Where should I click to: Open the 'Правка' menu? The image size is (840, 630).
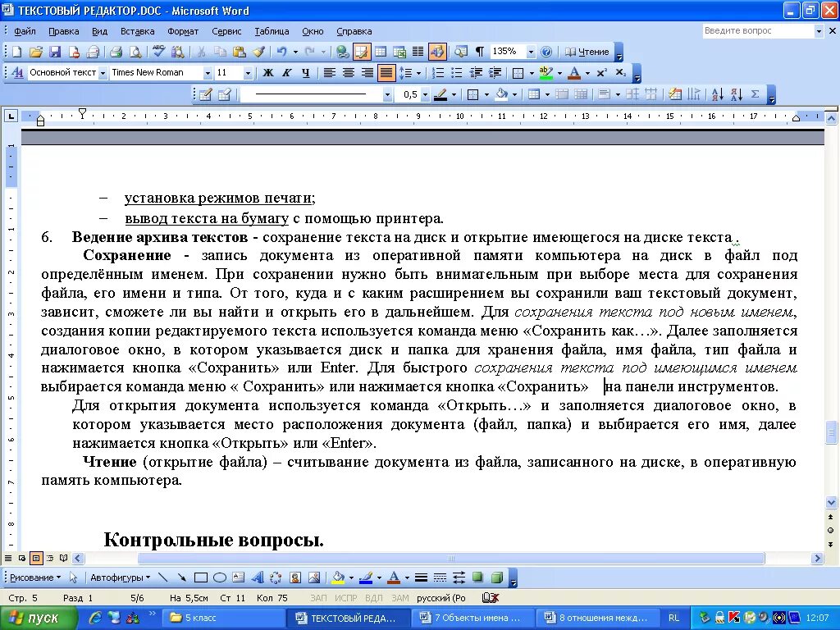click(x=64, y=31)
